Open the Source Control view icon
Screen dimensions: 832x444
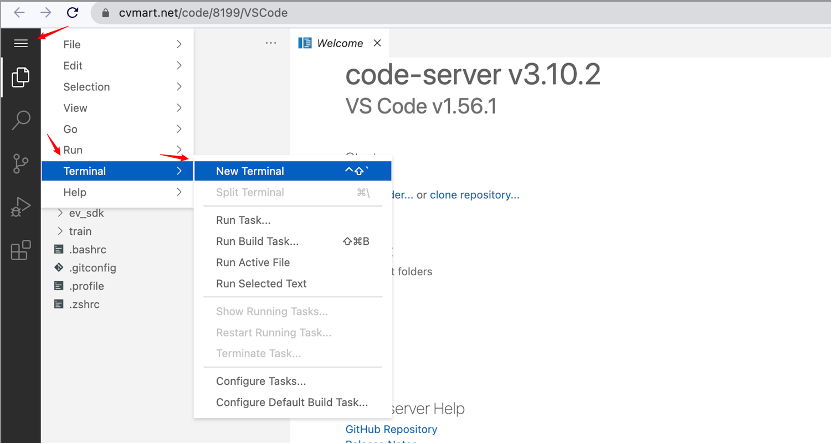click(x=20, y=164)
